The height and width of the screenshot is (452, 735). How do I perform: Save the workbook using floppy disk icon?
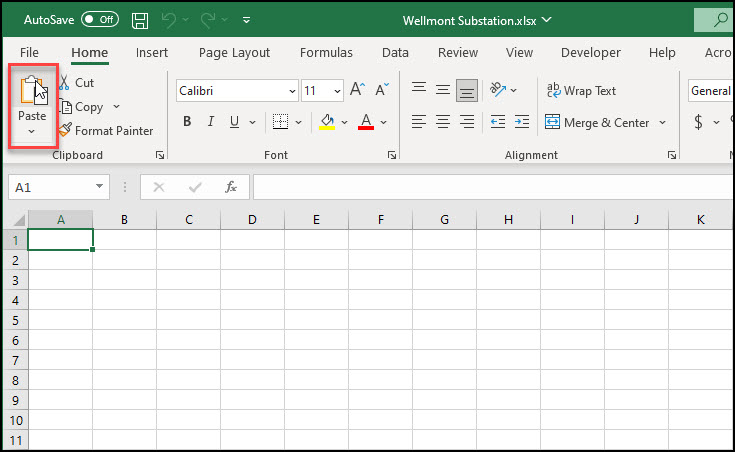point(140,21)
